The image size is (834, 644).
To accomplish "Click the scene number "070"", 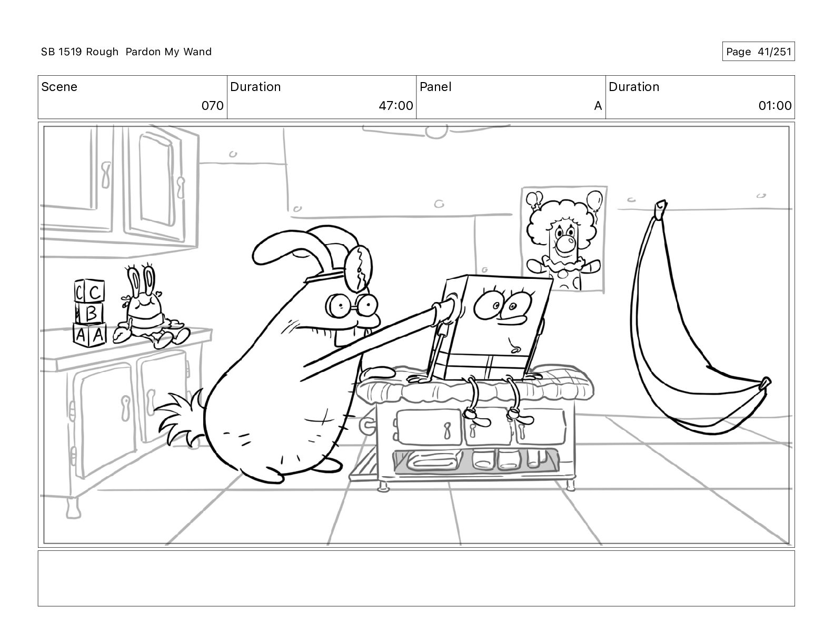I will [213, 106].
